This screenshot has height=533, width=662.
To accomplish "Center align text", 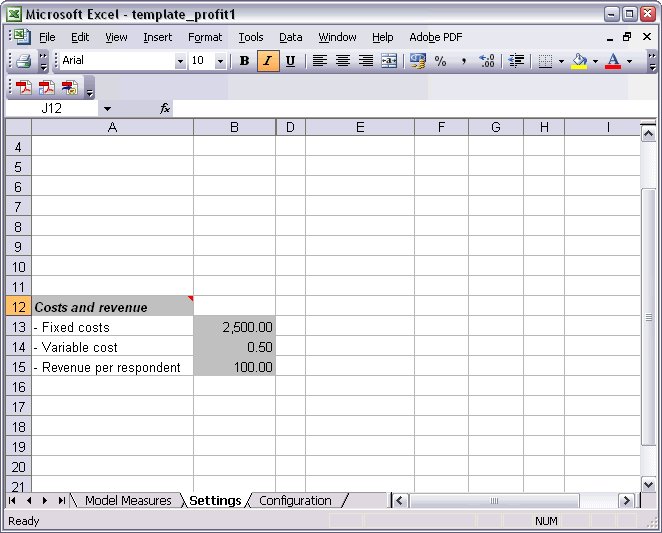I will pos(343,61).
